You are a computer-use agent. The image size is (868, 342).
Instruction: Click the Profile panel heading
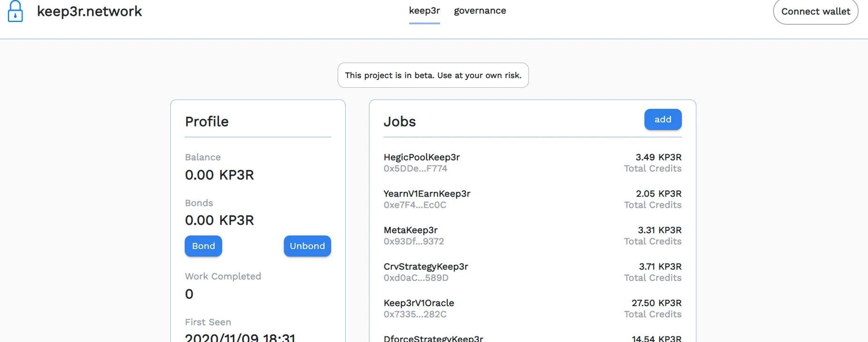pyautogui.click(x=207, y=121)
